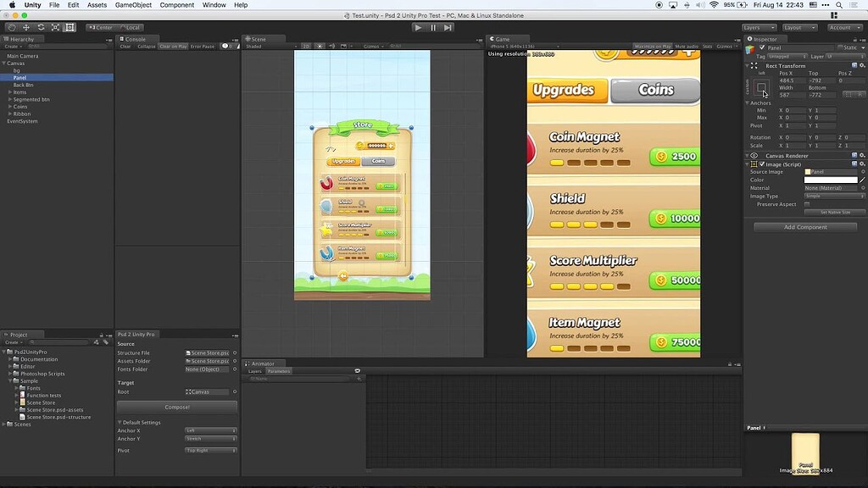
Task: Switch to the Animator tab
Action: [x=261, y=363]
